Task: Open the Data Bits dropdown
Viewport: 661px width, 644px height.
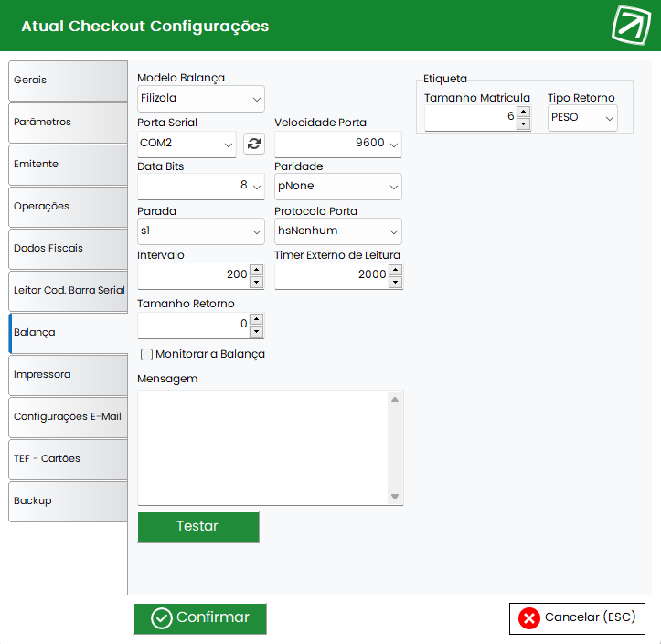Action: [201, 186]
